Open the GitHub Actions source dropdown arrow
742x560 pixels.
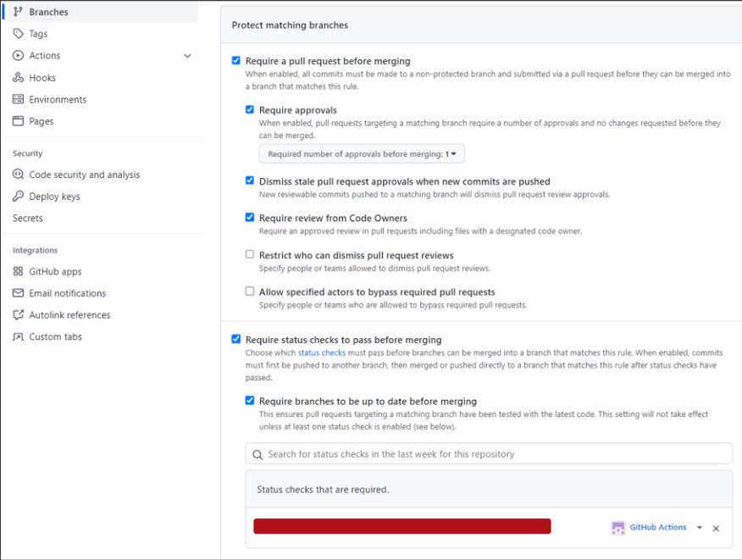(700, 528)
